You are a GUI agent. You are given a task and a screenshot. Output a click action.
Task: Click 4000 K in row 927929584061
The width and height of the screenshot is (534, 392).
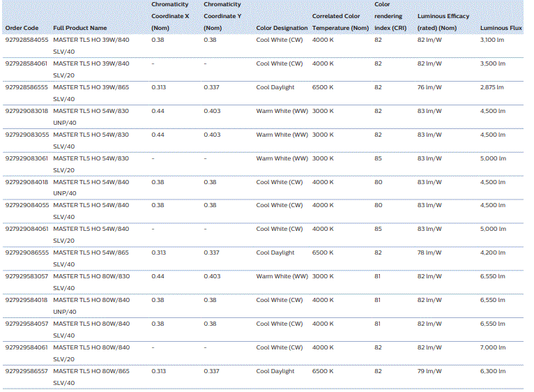tap(323, 347)
